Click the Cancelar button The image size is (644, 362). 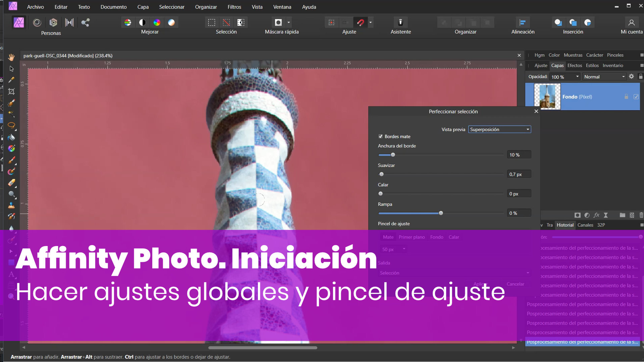[515, 284]
